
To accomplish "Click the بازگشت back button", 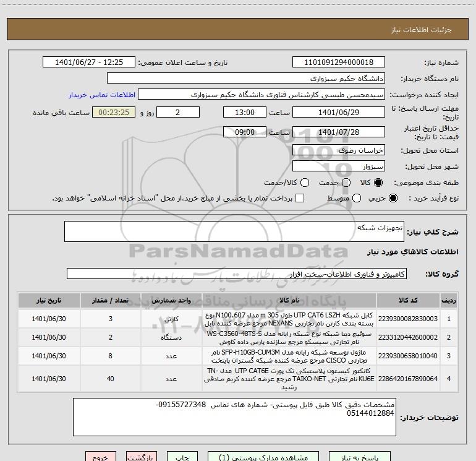I will point(142,457).
